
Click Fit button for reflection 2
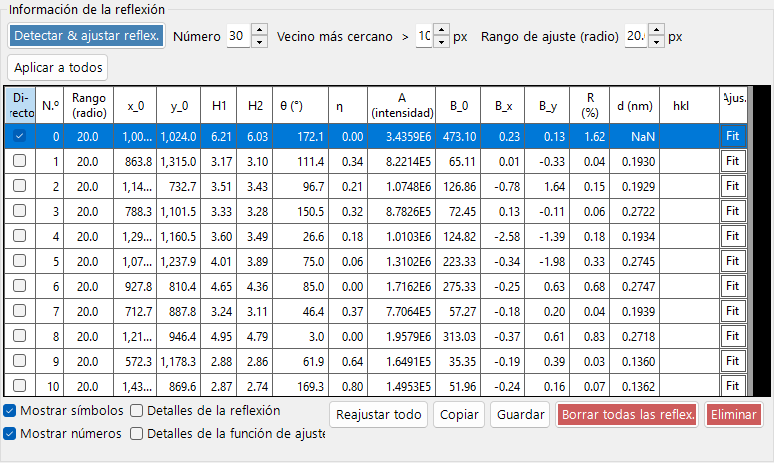[733, 186]
